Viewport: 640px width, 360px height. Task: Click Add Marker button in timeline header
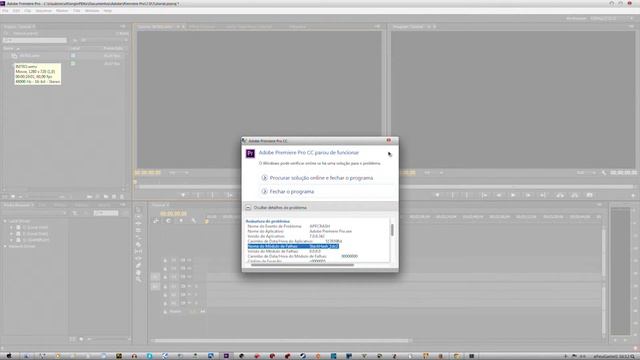pos(181,221)
